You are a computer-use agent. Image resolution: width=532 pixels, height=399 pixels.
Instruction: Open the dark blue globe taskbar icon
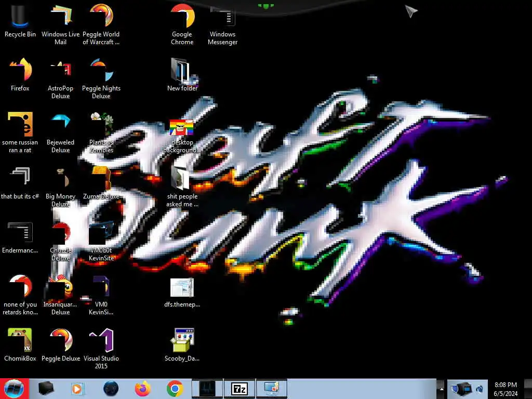[x=111, y=389]
